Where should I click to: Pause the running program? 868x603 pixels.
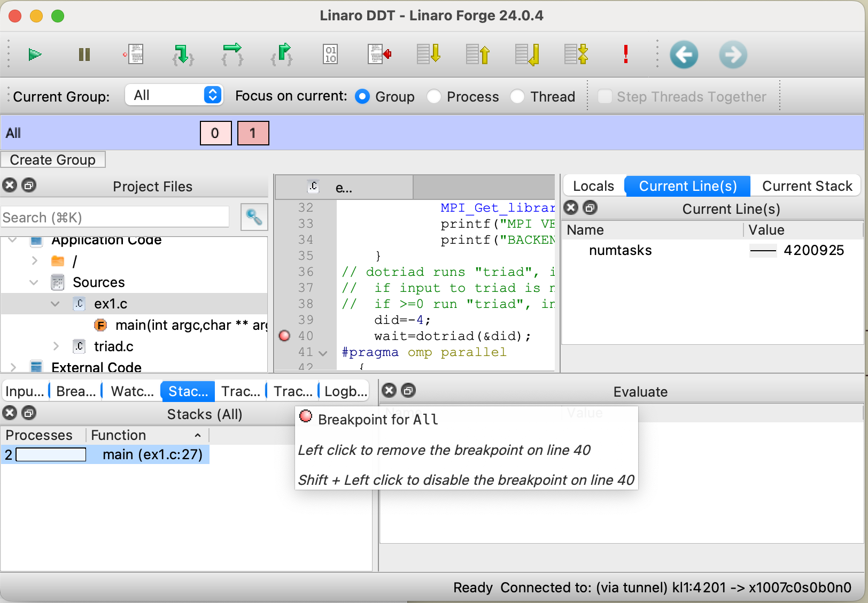(x=84, y=54)
